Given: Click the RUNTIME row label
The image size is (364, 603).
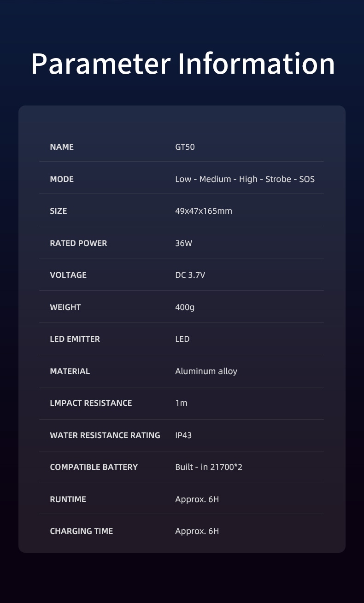Looking at the screenshot, I should pyautogui.click(x=68, y=499).
